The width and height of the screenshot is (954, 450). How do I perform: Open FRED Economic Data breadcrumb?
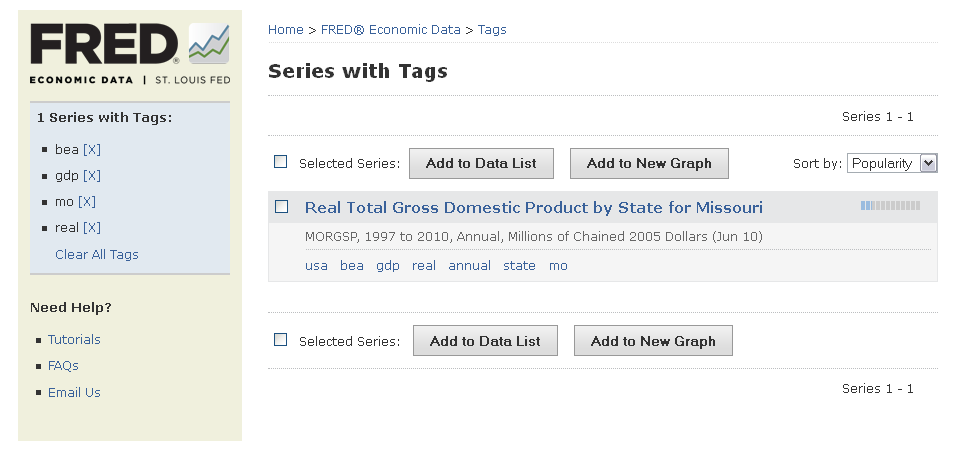coord(391,30)
